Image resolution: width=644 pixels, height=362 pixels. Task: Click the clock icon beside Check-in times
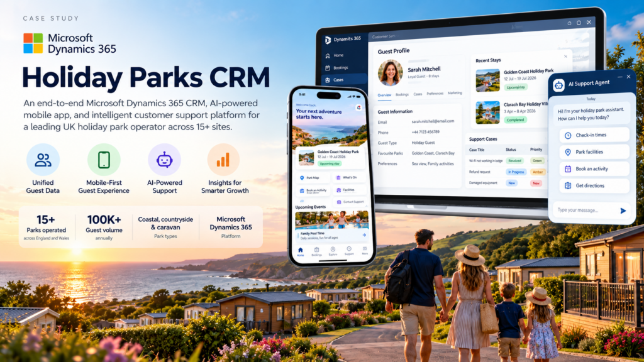pos(568,136)
